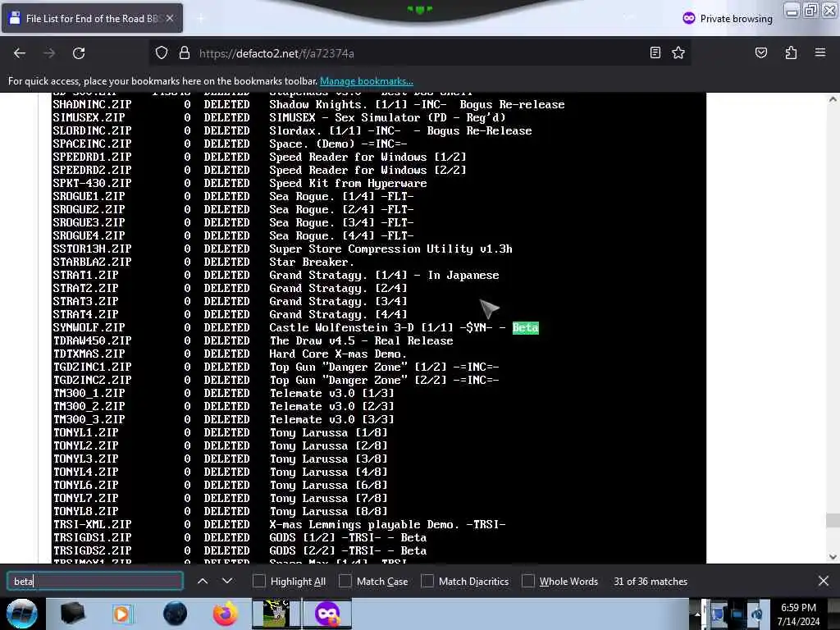The height and width of the screenshot is (630, 840).
Task: View site security padlock info
Action: coord(185,53)
